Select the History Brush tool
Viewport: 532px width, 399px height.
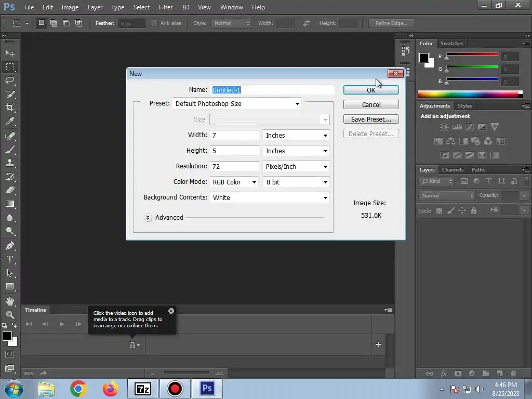click(x=10, y=177)
